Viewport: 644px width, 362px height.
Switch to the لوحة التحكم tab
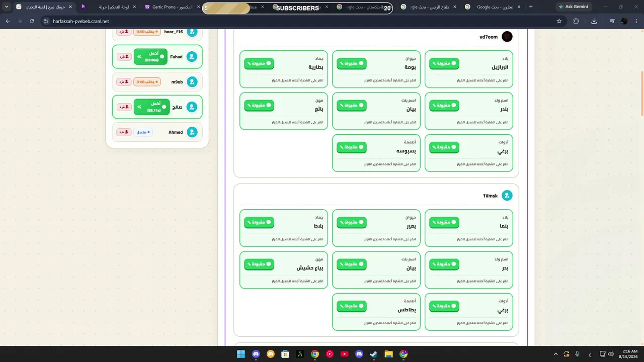(109, 7)
